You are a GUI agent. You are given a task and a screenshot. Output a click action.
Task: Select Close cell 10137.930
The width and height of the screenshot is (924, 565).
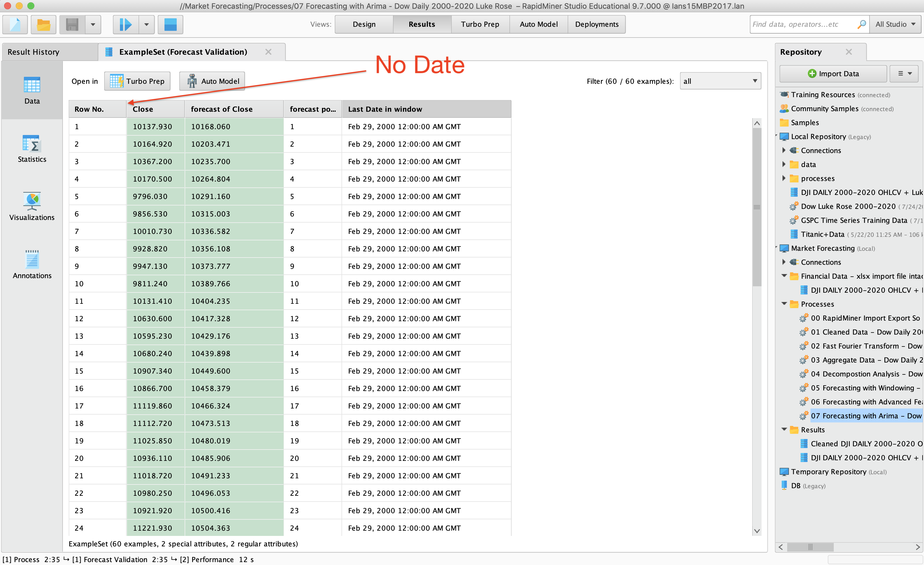pos(155,127)
